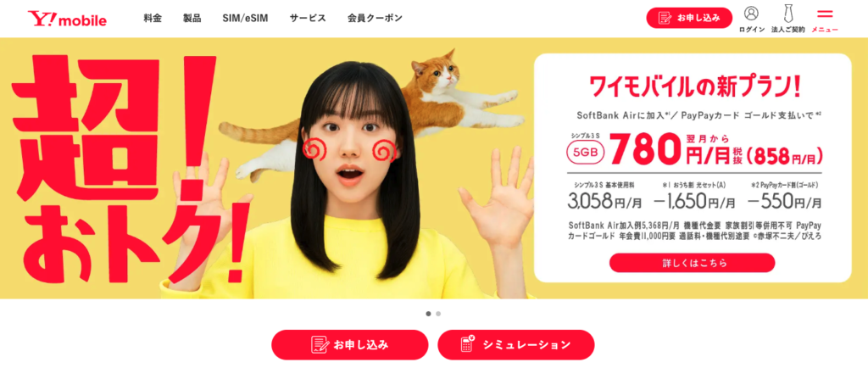Viewport: 868px width, 368px height.
Task: Open the ログイン user icon
Action: tap(751, 13)
